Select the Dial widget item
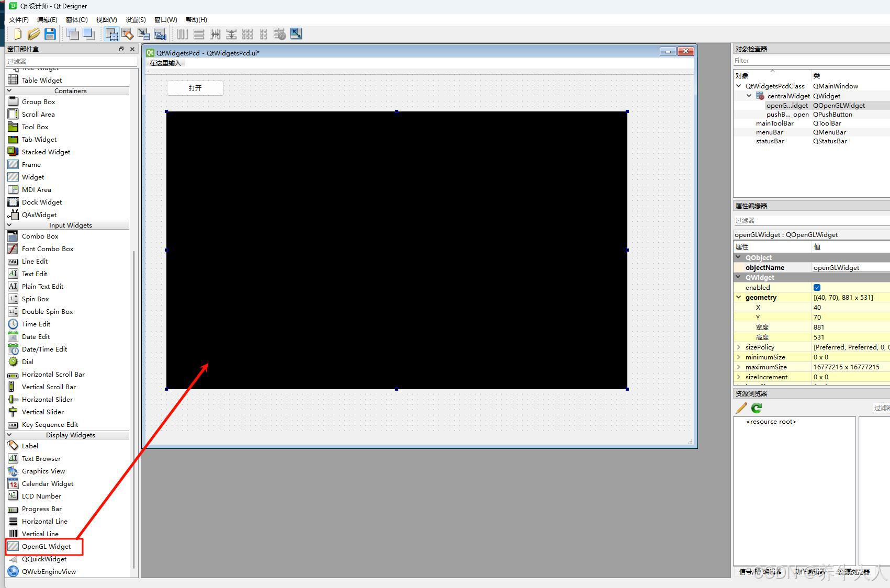The image size is (890, 588). [x=28, y=361]
